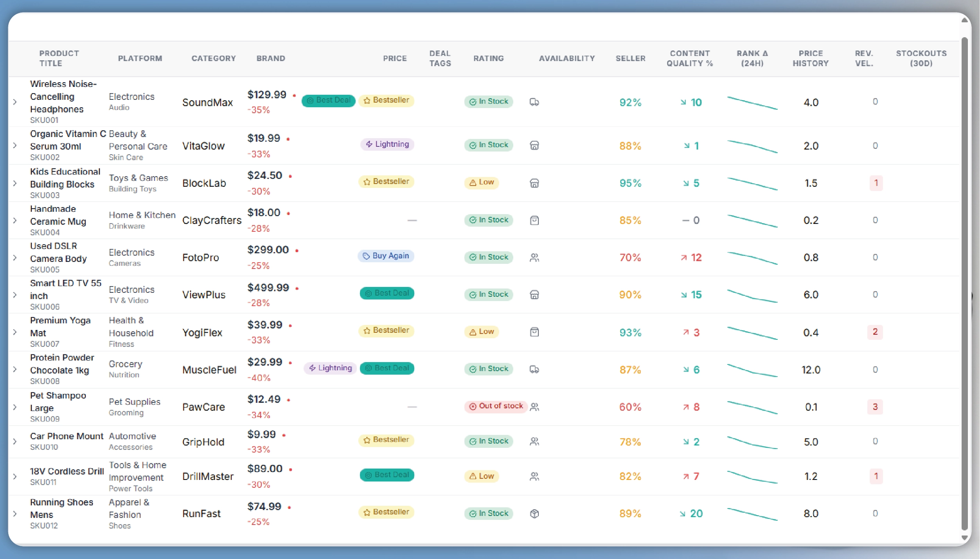Click the store seller icon for VitaGlow serum

point(534,146)
